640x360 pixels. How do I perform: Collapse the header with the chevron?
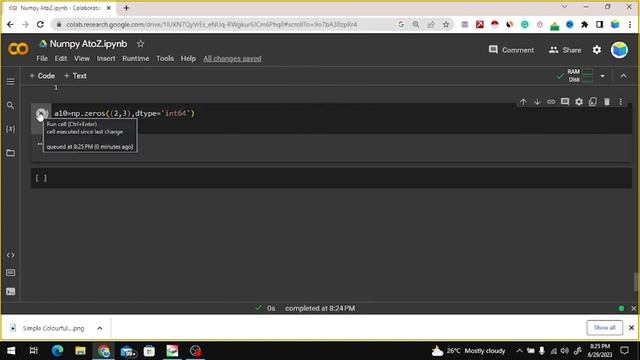tap(623, 76)
